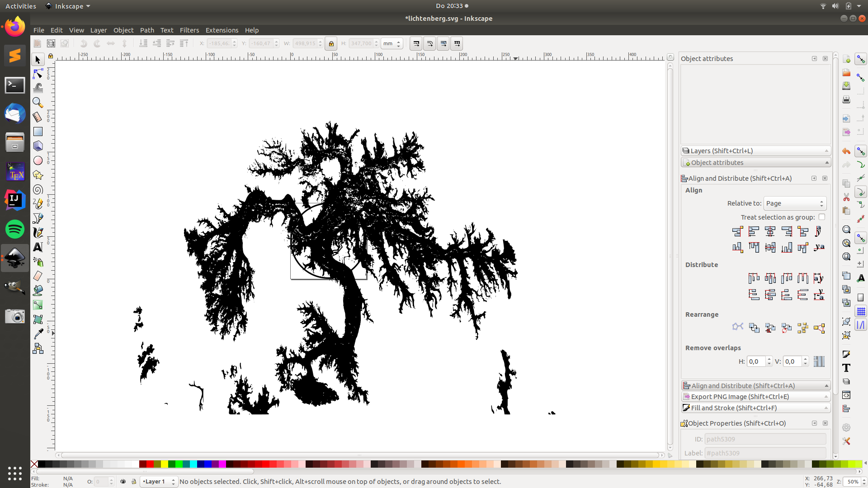Image resolution: width=868 pixels, height=488 pixels.
Task: Apply center on vertical axis alignment
Action: 770,231
